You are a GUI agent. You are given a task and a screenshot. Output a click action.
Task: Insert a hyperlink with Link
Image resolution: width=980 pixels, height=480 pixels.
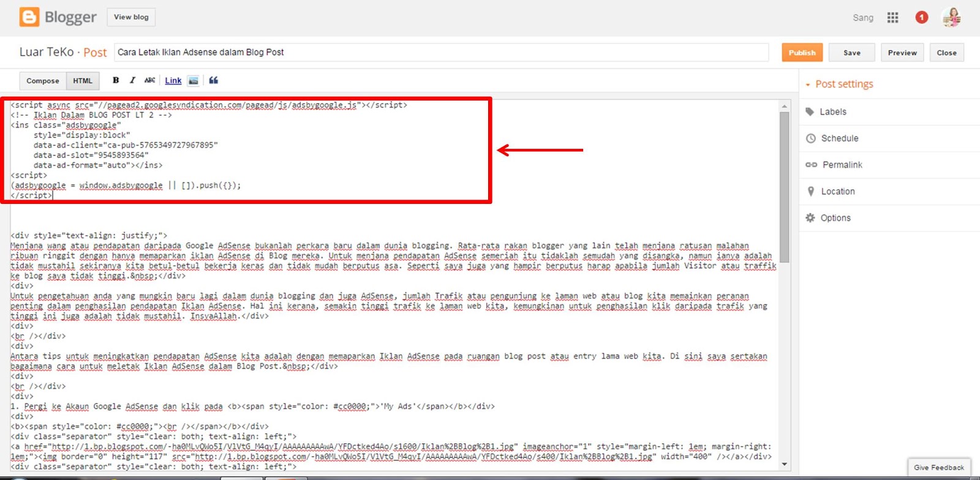click(x=173, y=80)
